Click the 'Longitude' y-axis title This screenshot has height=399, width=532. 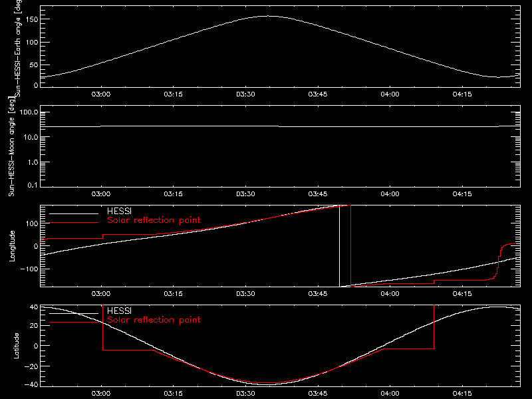click(12, 246)
